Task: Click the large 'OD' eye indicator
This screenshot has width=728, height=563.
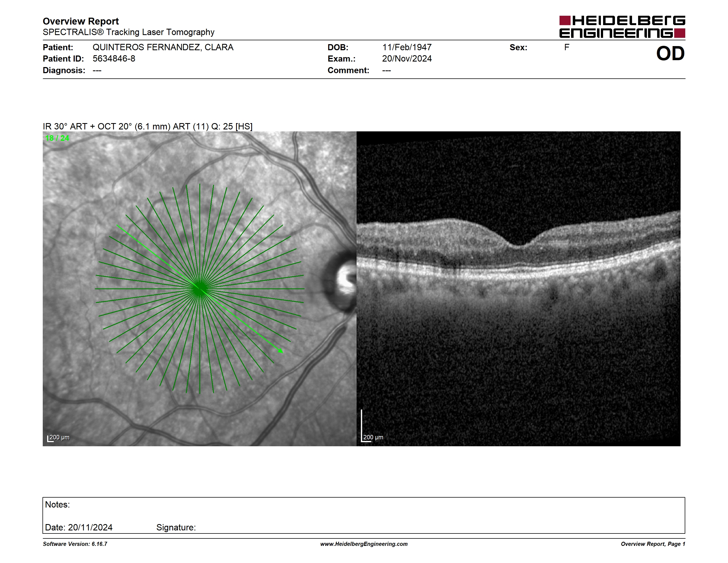Action: [670, 54]
